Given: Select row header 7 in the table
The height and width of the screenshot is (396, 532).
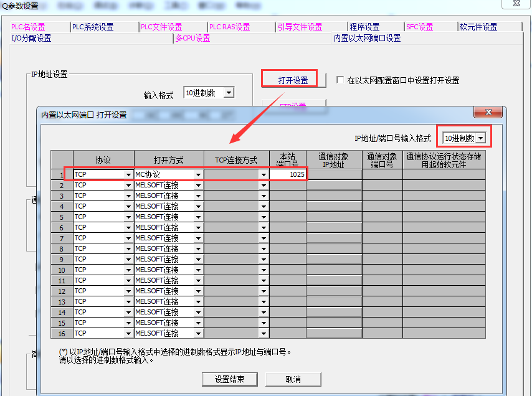Looking at the screenshot, I should 62,238.
